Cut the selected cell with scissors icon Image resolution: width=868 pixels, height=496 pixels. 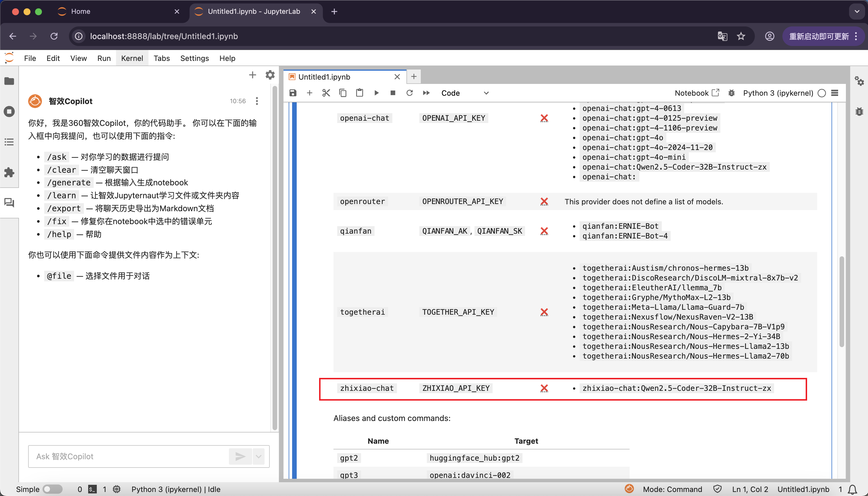pos(326,93)
